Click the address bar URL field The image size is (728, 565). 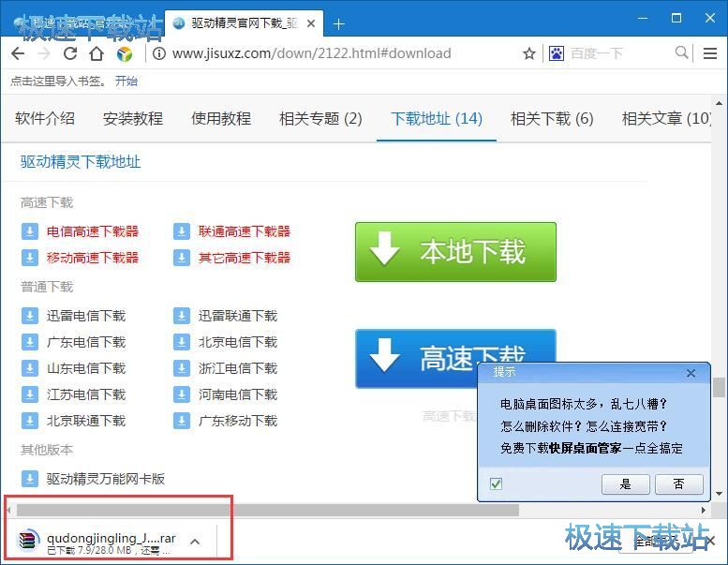tap(311, 53)
